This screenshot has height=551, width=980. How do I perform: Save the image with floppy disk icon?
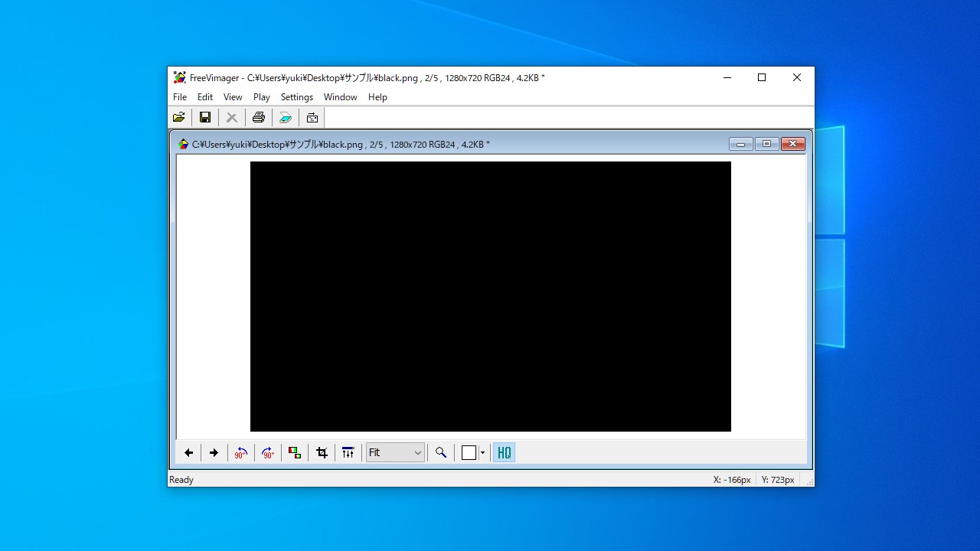click(205, 117)
